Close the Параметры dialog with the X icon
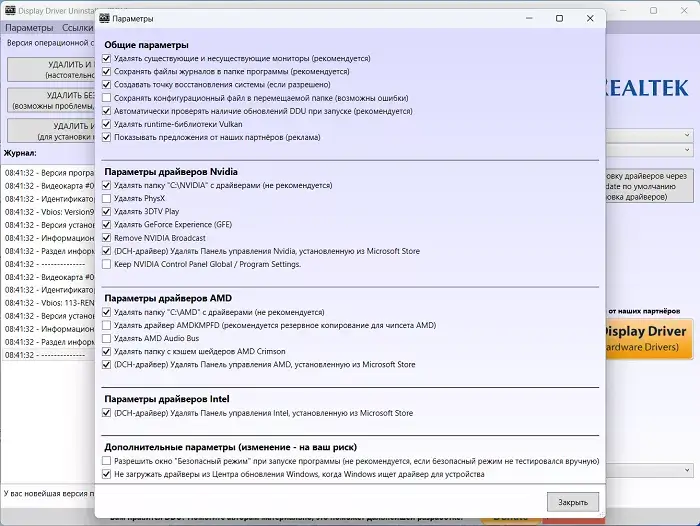The image size is (700, 526). 590,18
